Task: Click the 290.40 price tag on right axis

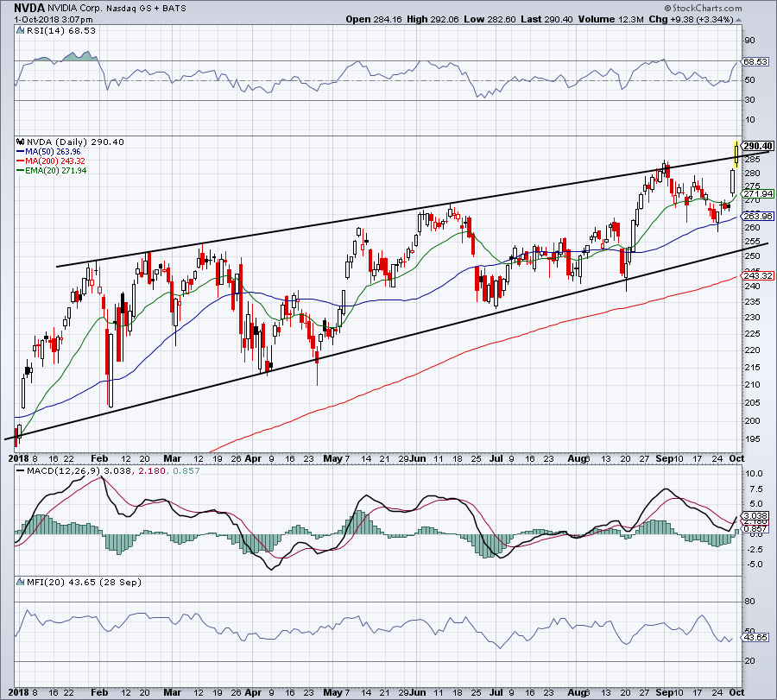Action: [758, 146]
